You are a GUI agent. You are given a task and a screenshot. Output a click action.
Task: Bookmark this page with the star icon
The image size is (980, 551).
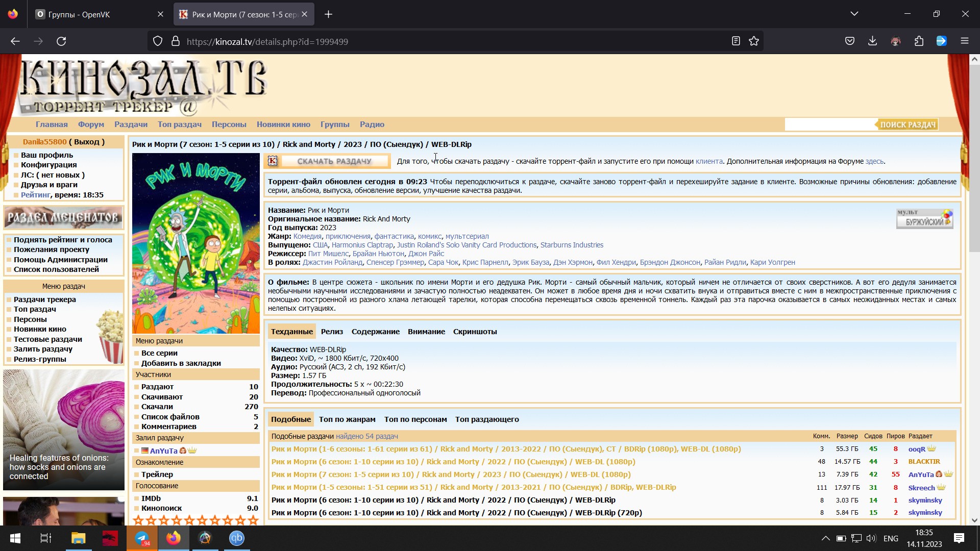754,41
